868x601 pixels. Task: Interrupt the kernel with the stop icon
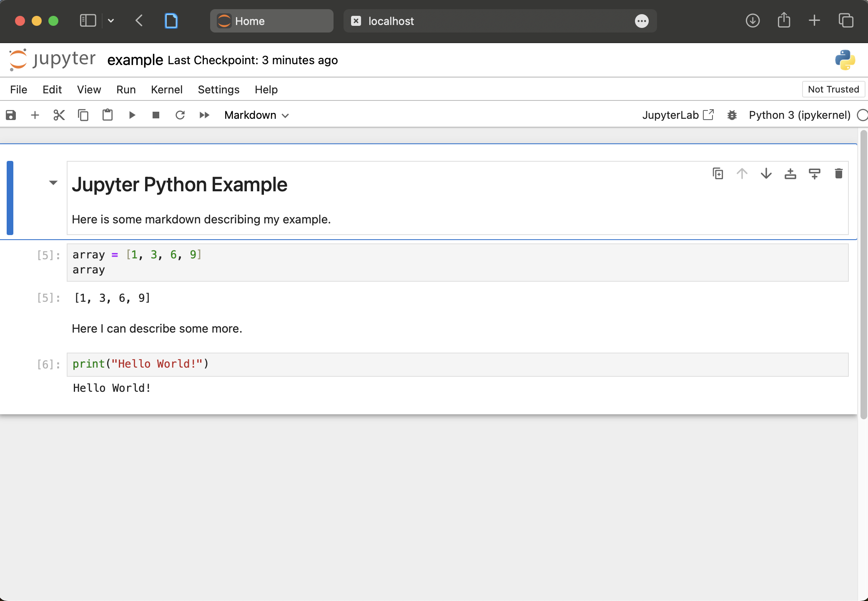tap(156, 115)
